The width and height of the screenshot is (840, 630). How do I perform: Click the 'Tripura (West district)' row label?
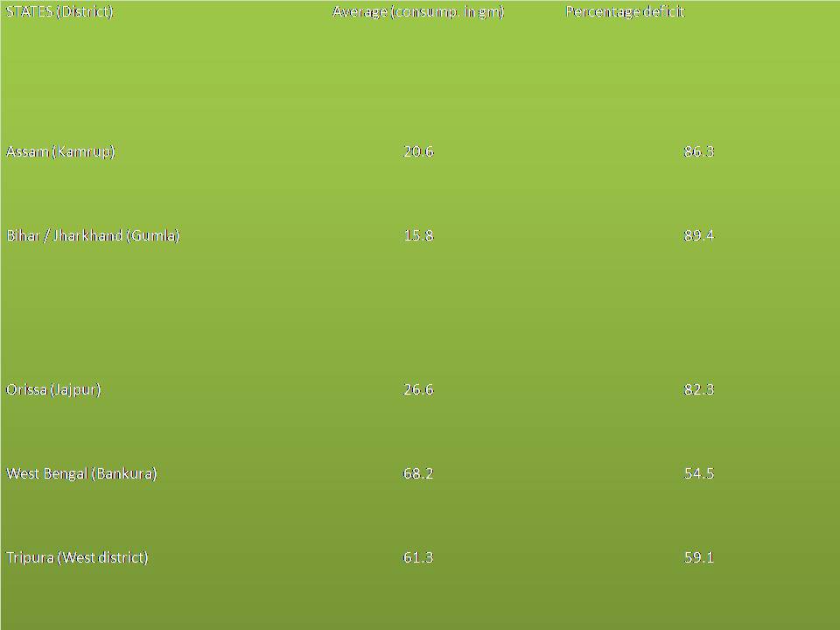(x=77, y=557)
